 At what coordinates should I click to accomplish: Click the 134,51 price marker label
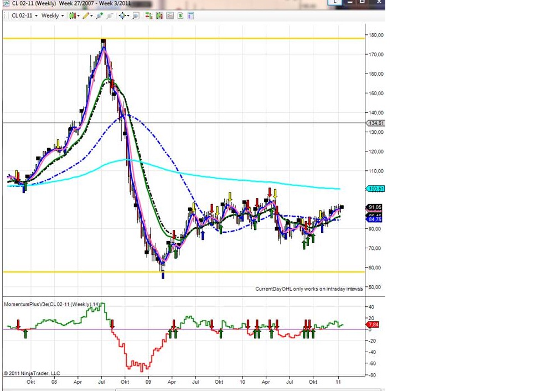(x=375, y=123)
